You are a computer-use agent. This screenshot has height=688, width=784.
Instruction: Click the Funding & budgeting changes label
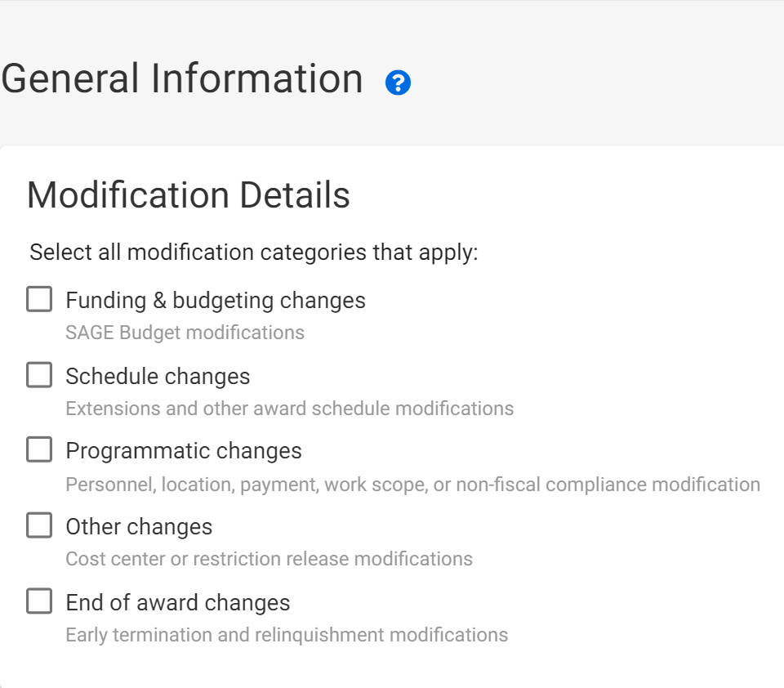tap(216, 301)
